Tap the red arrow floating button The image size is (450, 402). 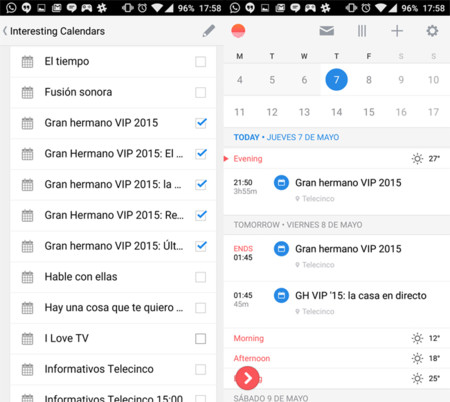pos(247,378)
